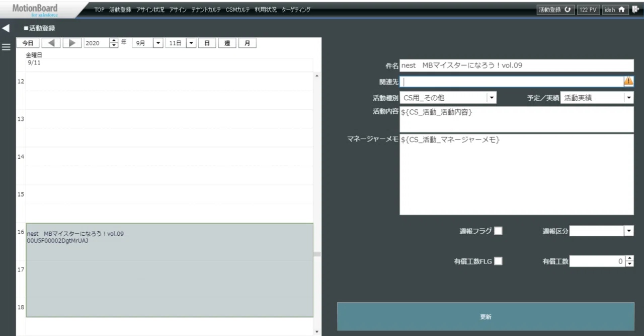Toggle the 有償工数FLG checkbox
The image size is (644, 336).
pyautogui.click(x=498, y=261)
